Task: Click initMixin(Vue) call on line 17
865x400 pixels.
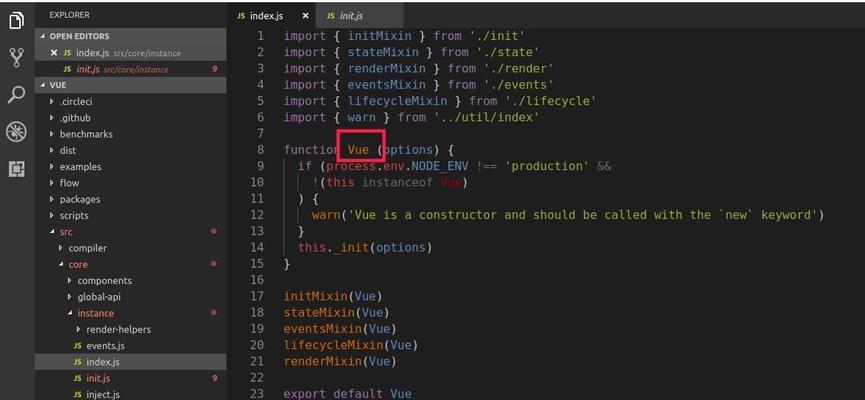Action: coord(333,296)
